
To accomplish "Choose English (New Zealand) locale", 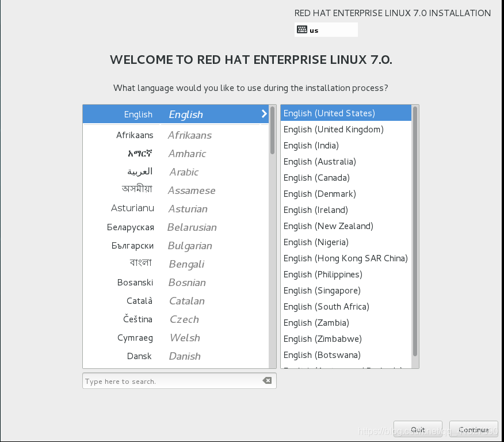I will coord(346,226).
